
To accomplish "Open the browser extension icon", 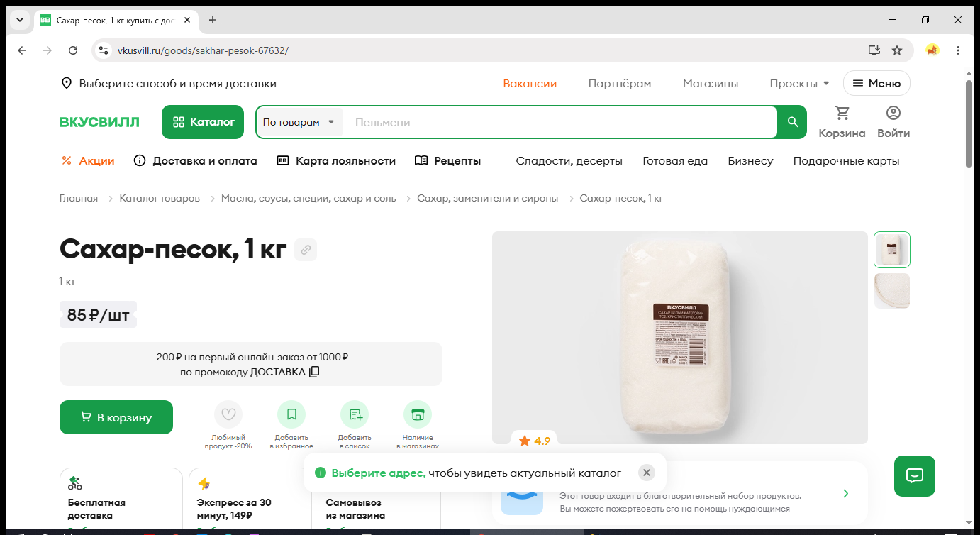I will (932, 50).
